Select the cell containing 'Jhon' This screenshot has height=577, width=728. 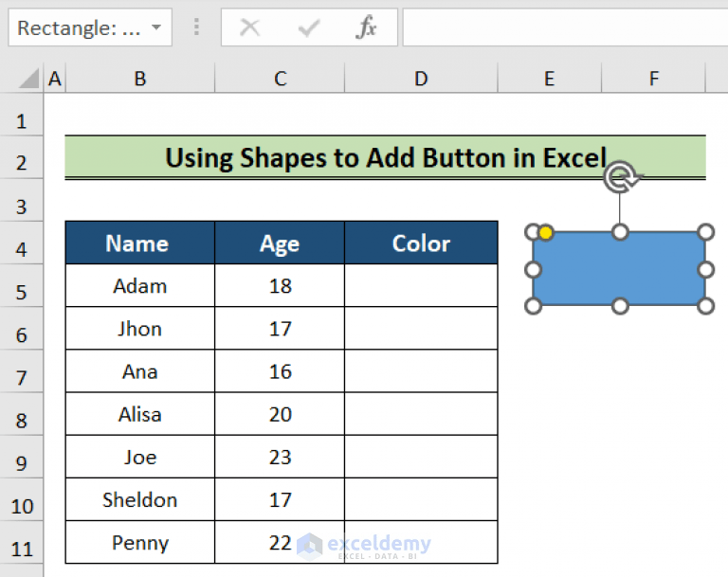(140, 328)
